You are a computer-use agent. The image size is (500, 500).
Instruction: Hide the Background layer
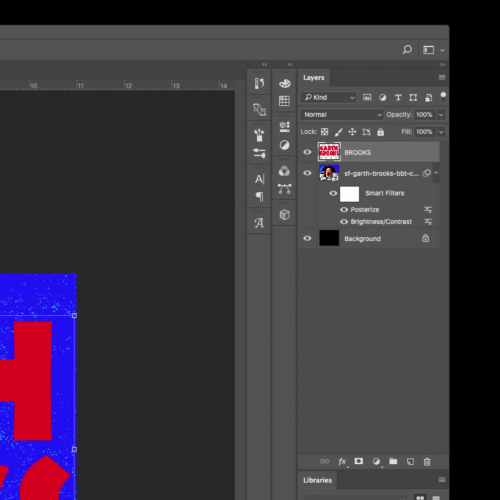pos(307,238)
